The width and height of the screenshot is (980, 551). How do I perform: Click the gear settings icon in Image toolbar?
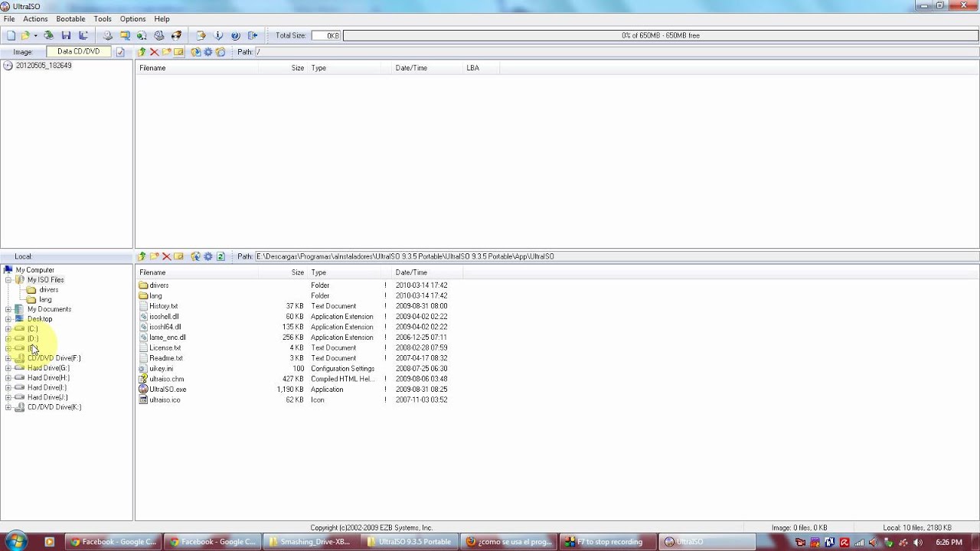point(208,52)
